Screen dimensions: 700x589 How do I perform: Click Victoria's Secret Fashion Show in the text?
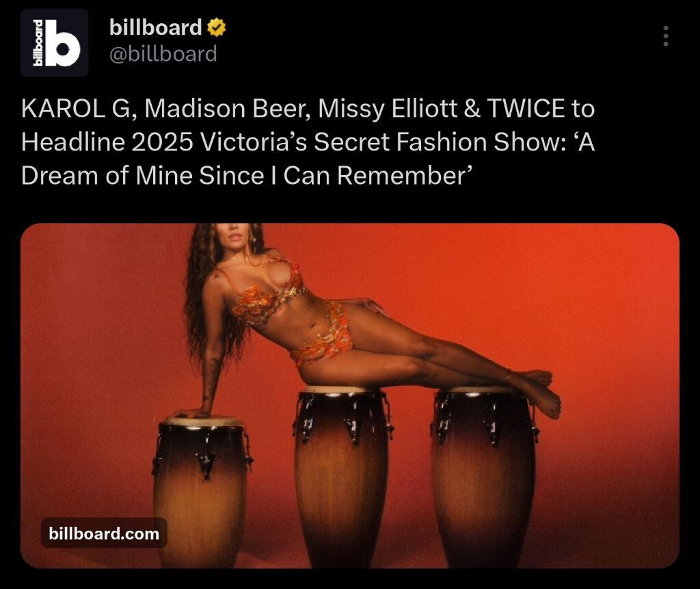[x=379, y=142]
